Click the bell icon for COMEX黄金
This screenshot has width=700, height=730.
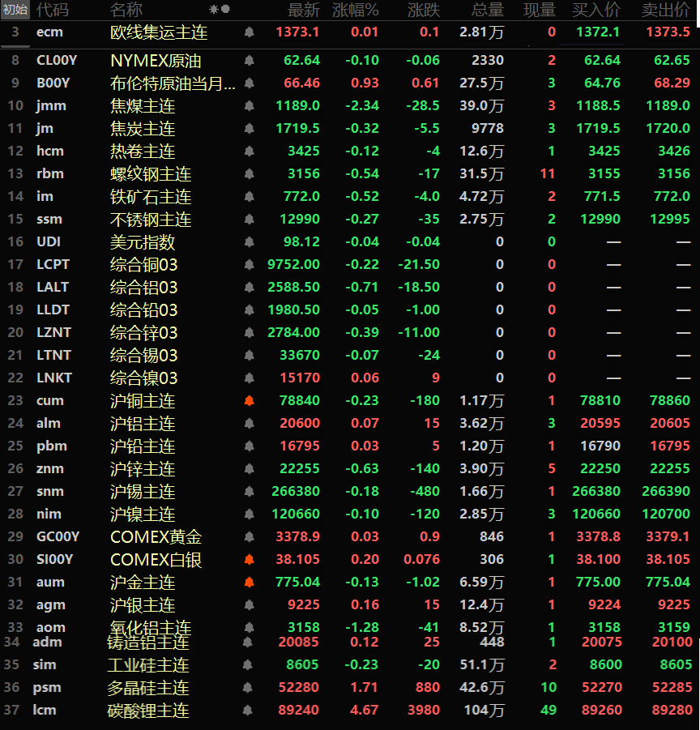[249, 537]
